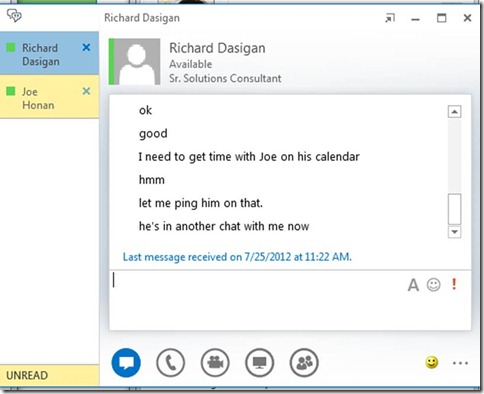Minimize the Lync conversation window
Viewport: 484px width, 394px height.
[415, 20]
